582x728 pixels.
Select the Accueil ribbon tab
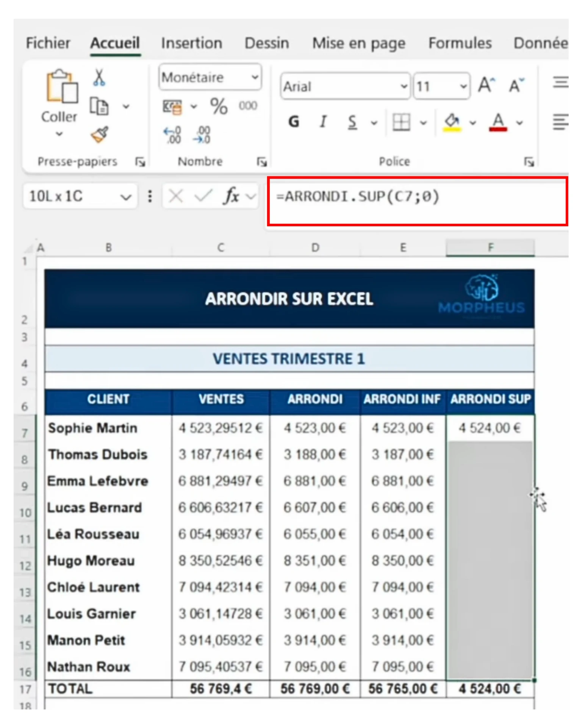115,43
